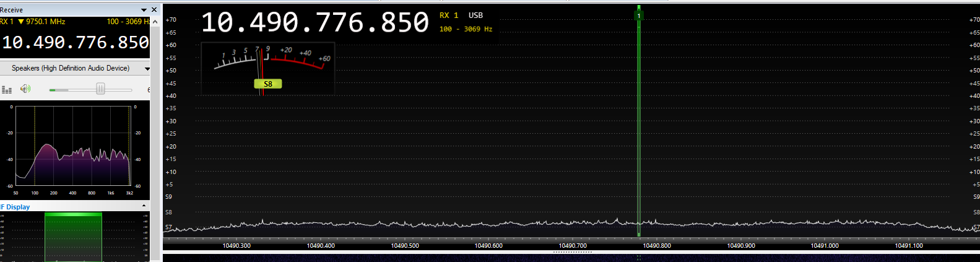The width and height of the screenshot is (980, 262).
Task: Open the 9750.1 MHz converter offset dropdown
Action: [x=21, y=22]
